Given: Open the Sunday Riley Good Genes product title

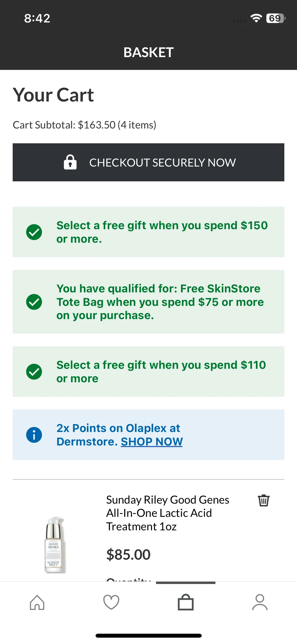Looking at the screenshot, I should tap(168, 513).
